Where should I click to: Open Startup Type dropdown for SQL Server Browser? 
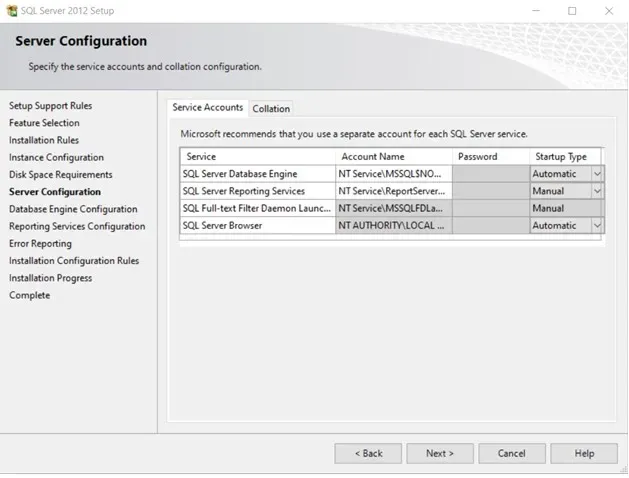[597, 225]
